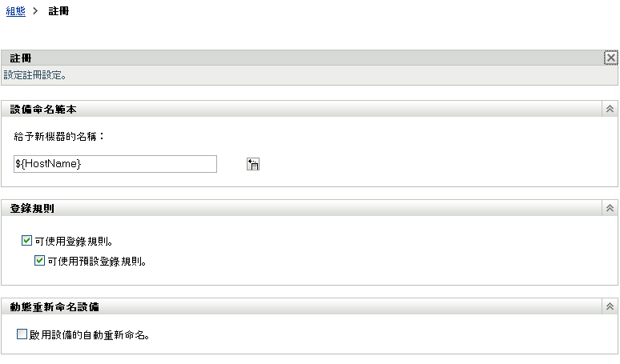Collapse the 登錄規則 section
Image resolution: width=620 pixels, height=364 pixels.
point(610,208)
